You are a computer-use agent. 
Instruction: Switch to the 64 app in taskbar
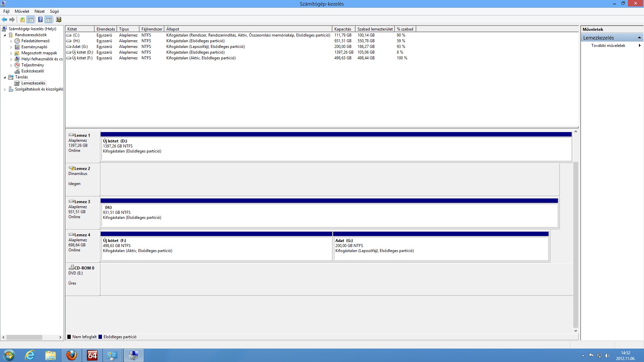[92, 355]
